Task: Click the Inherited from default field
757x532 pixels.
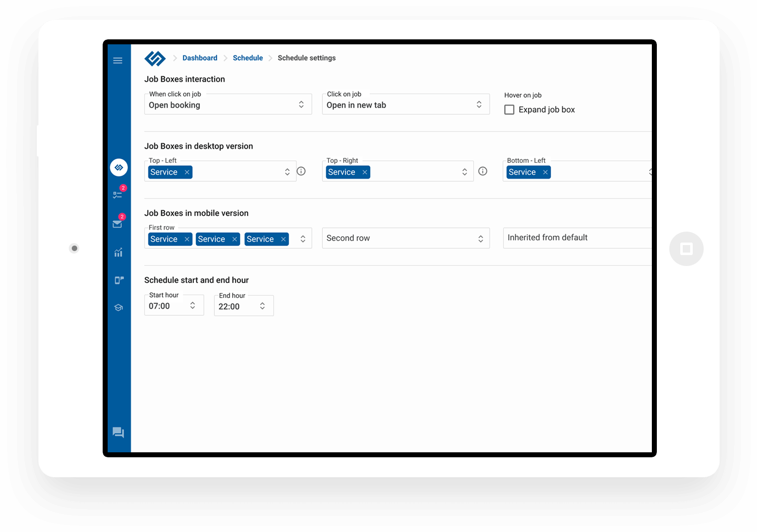Action: (x=578, y=238)
